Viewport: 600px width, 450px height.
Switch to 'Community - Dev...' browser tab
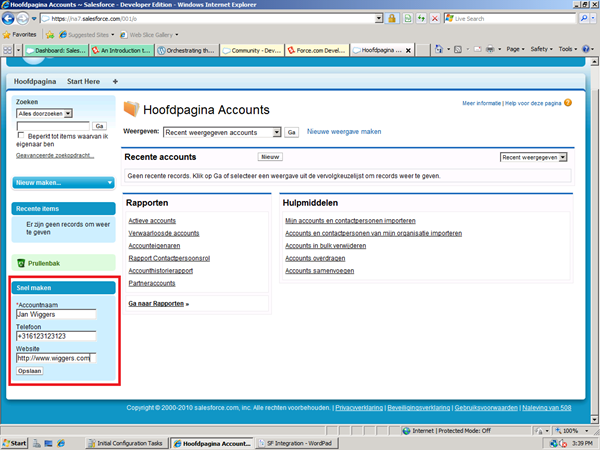252,51
